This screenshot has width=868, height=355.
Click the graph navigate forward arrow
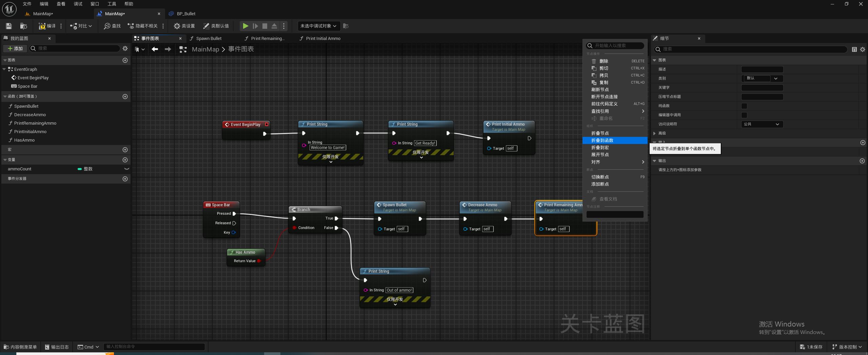click(168, 49)
